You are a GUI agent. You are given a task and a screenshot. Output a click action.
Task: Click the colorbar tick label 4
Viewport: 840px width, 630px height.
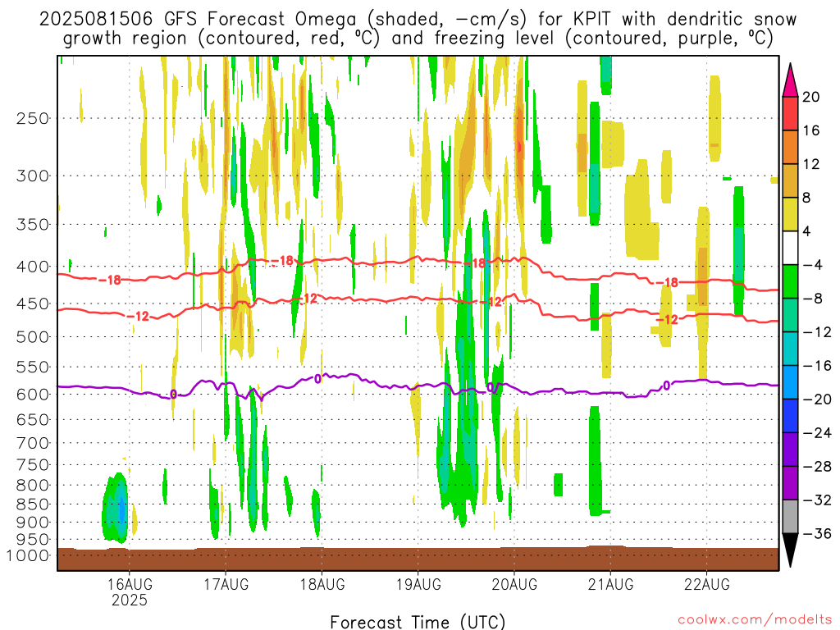[807, 231]
